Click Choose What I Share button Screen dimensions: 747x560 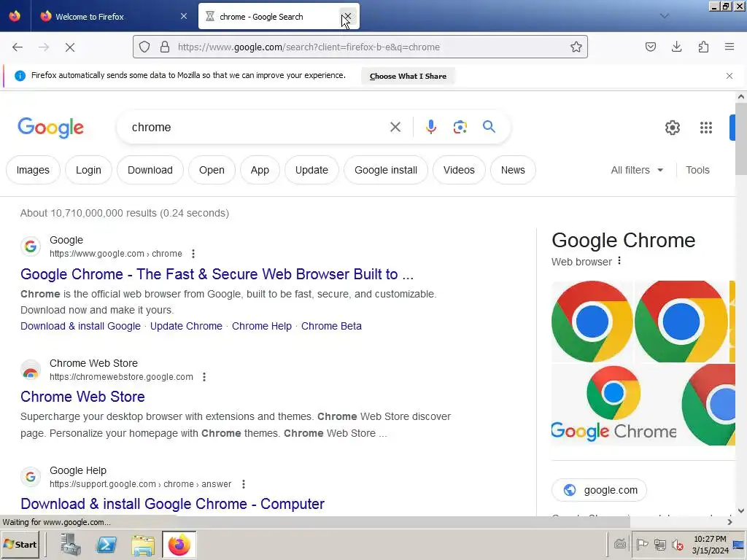(408, 76)
